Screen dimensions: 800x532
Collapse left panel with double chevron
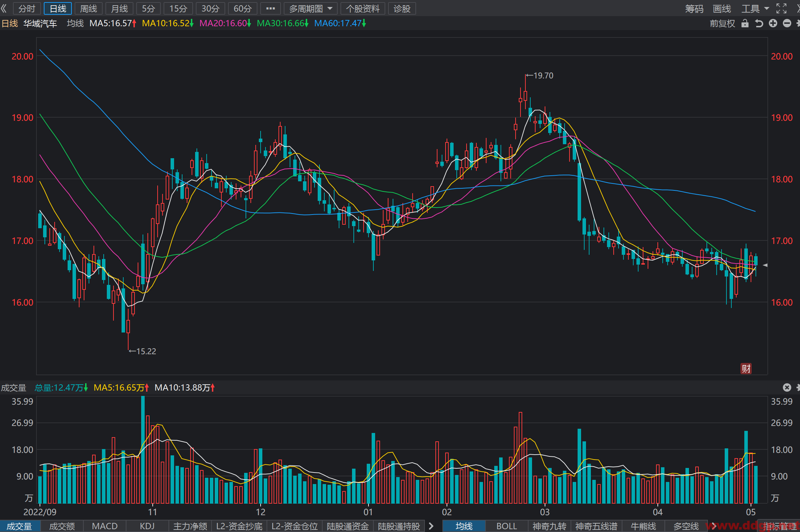4,8
